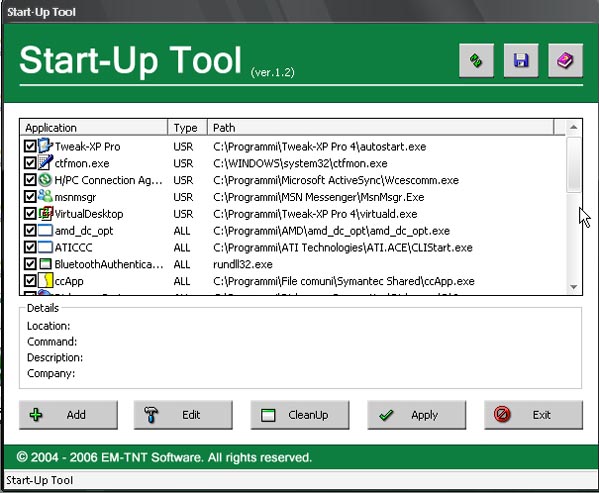Toggle the VirtualDesktop checkbox
Image resolution: width=599 pixels, height=493 pixels.
tap(30, 213)
